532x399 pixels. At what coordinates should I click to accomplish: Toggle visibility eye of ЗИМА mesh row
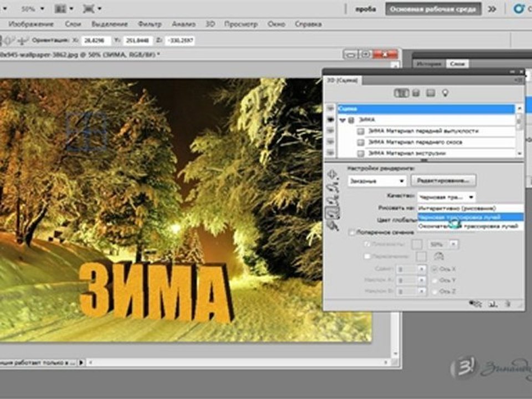(330, 120)
